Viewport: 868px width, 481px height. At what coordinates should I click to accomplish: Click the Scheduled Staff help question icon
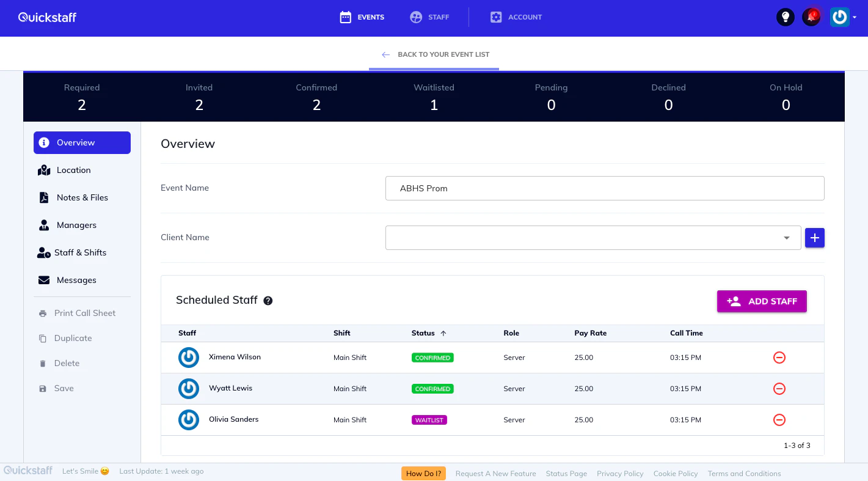(x=268, y=301)
